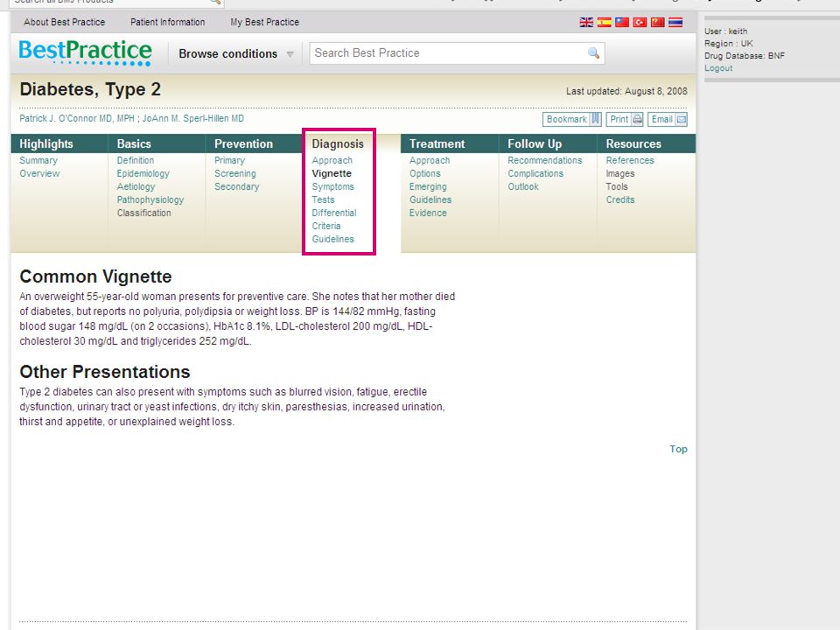Click author JoAnn M. Sperl-Hillen MD

[192, 118]
